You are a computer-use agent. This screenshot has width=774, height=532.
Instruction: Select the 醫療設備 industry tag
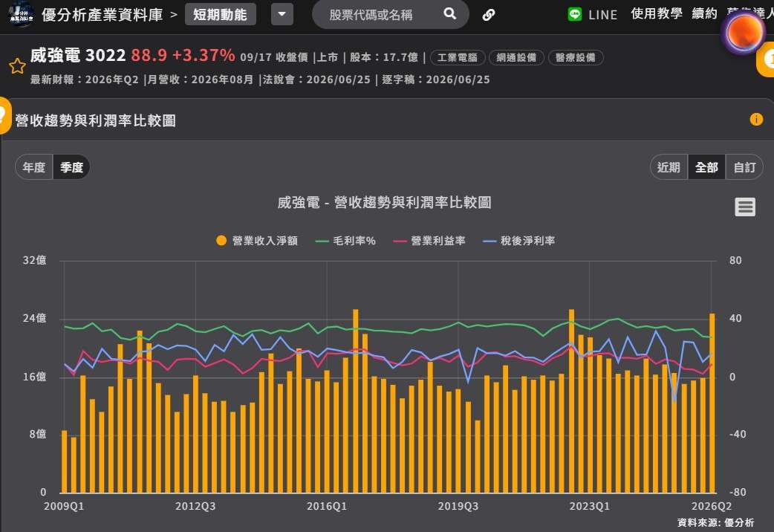576,58
